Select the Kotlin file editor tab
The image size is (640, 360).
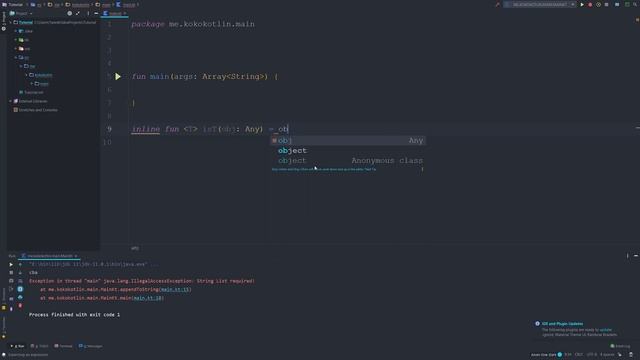pyautogui.click(x=115, y=13)
